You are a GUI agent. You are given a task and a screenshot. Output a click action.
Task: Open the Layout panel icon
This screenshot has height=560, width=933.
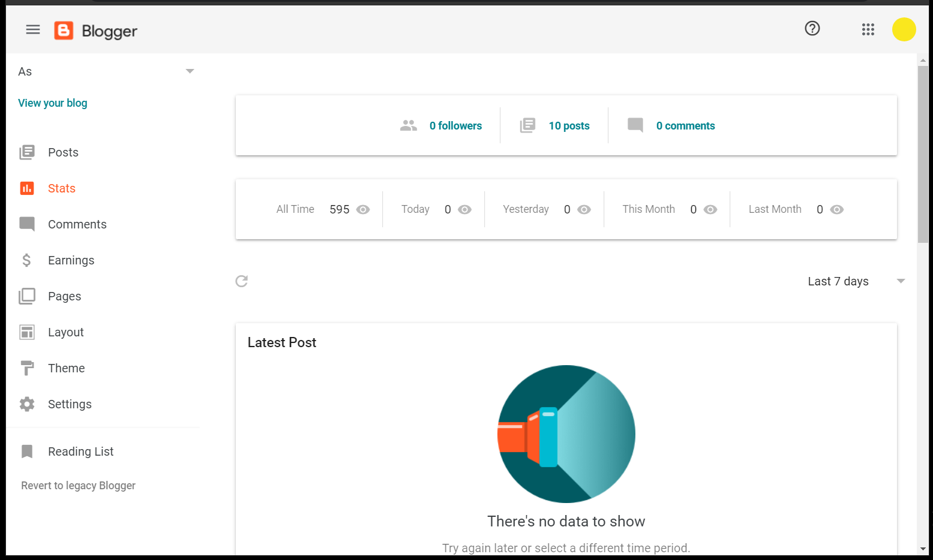[27, 332]
